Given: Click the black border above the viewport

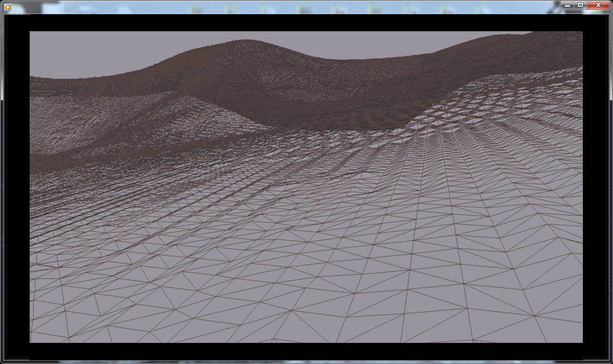Looking at the screenshot, I should (x=306, y=23).
